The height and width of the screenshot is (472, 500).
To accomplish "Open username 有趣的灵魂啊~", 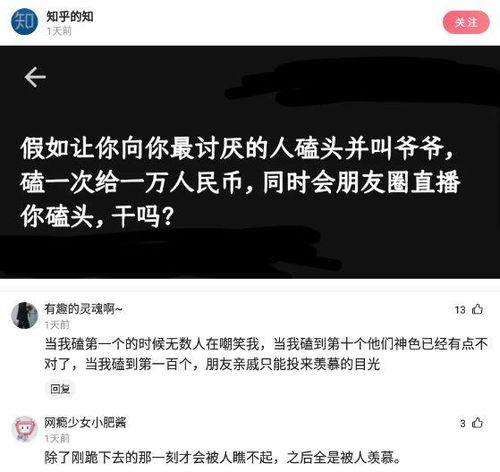I will [x=83, y=309].
